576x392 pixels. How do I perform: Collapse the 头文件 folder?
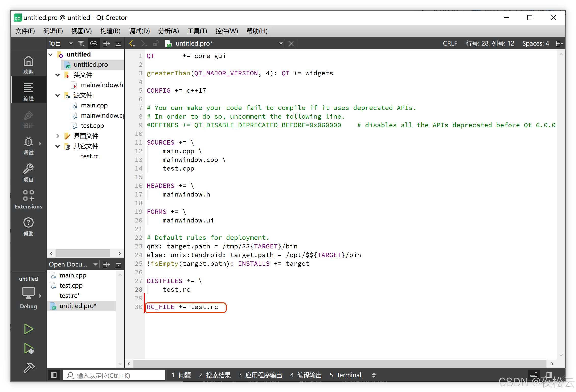pyautogui.click(x=58, y=75)
